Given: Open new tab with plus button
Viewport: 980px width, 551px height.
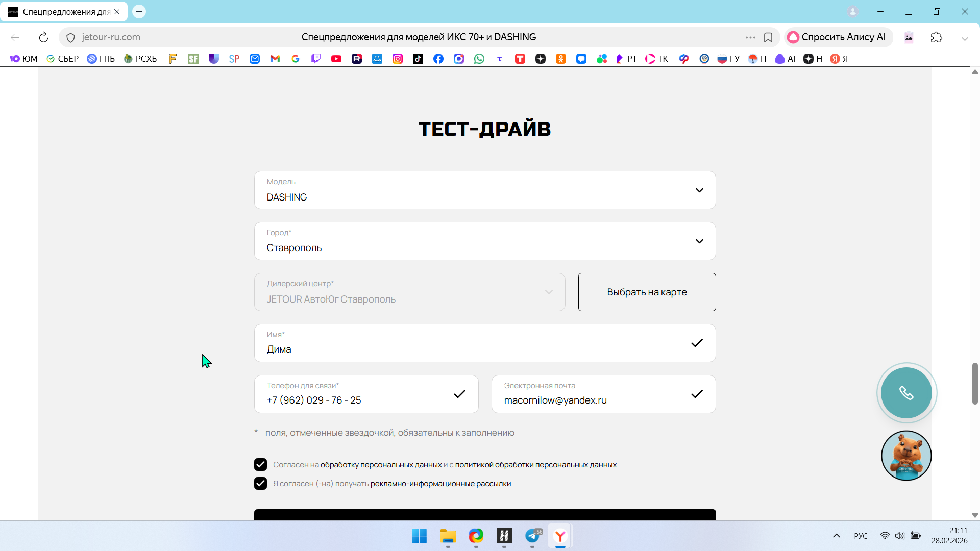Looking at the screenshot, I should pyautogui.click(x=139, y=11).
